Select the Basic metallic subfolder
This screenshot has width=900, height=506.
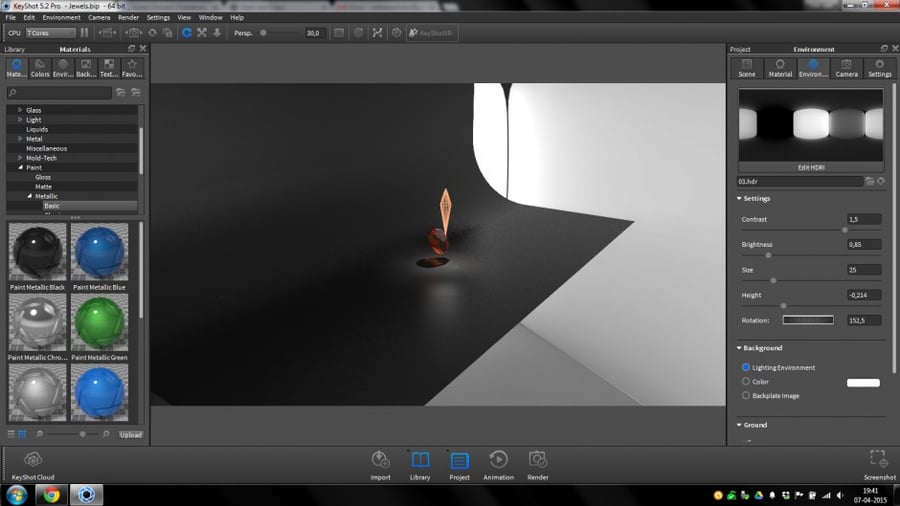point(52,205)
